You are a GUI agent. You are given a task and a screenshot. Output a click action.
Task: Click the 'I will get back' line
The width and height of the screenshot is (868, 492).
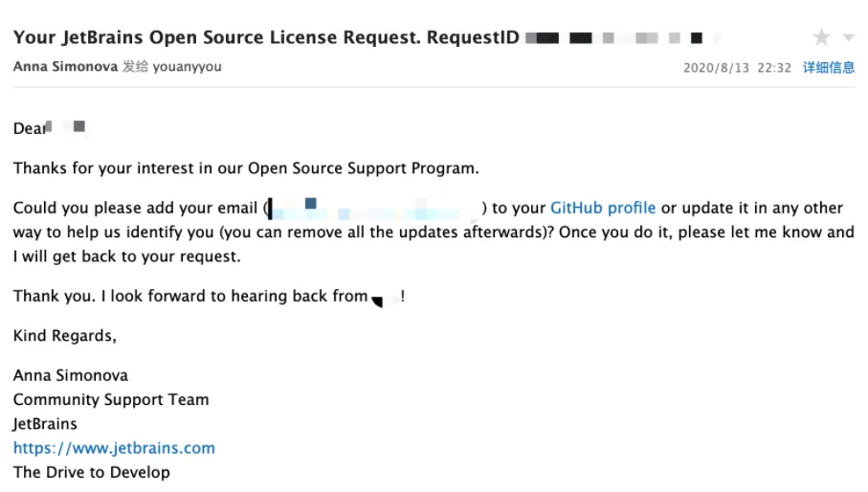coord(126,257)
